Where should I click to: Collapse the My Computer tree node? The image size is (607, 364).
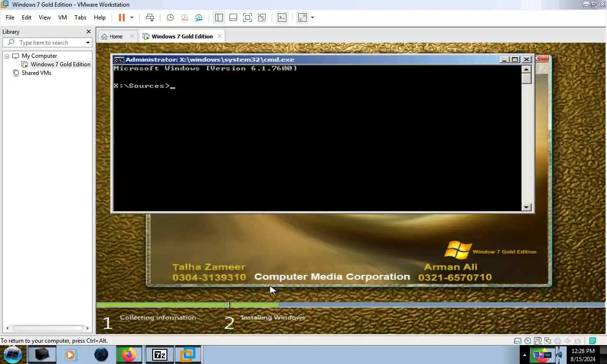pyautogui.click(x=7, y=56)
